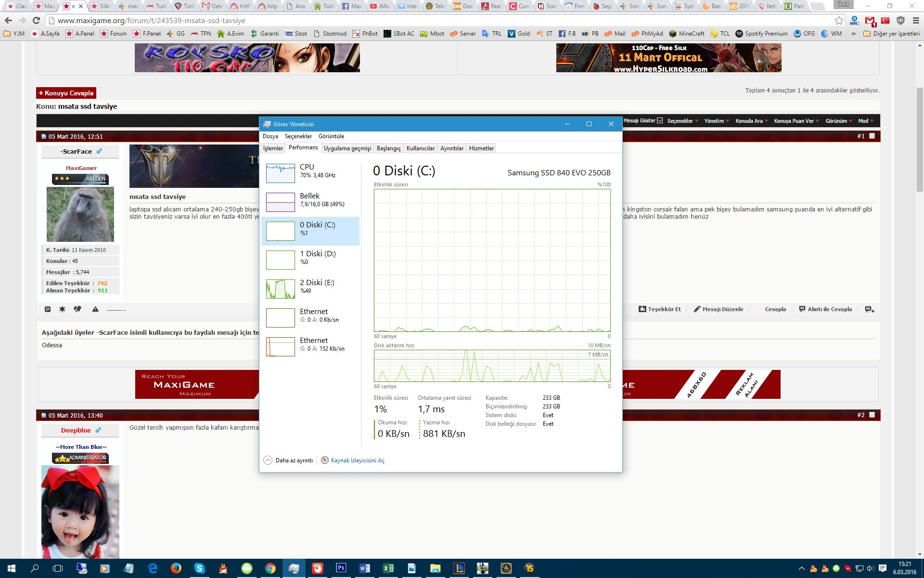Click 'Teşekkür Et' on ScarFace's post
The height and width of the screenshot is (578, 924).
(660, 309)
